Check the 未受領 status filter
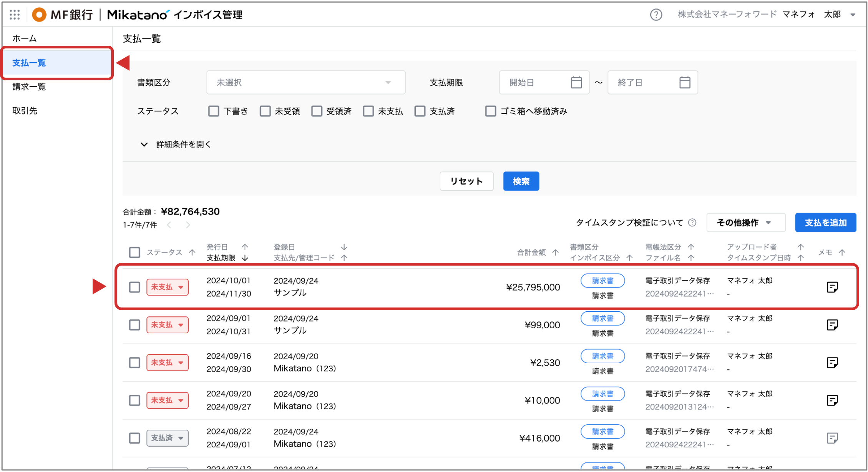Screen dimensions: 868x472 (265, 111)
